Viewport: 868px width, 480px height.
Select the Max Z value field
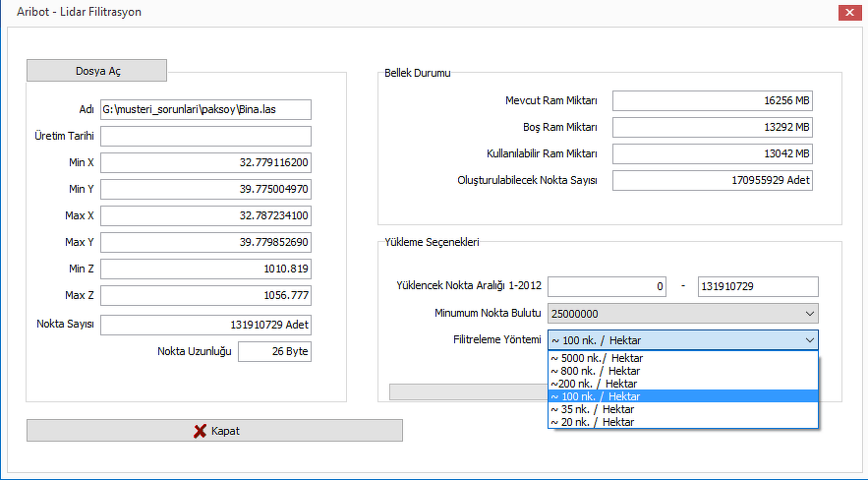(205, 295)
